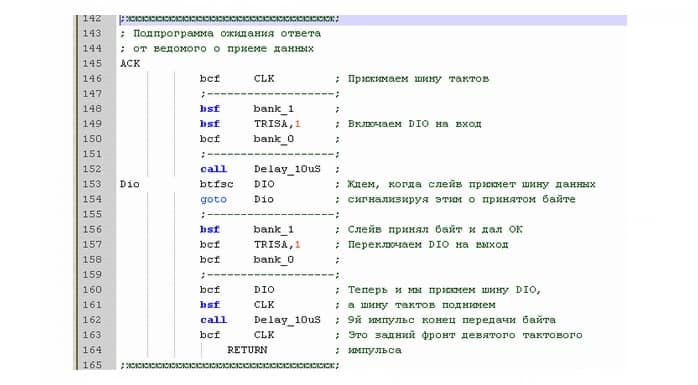This screenshot has width=698, height=385.
Task: Click the goto keyword on line 154
Action: 213,200
